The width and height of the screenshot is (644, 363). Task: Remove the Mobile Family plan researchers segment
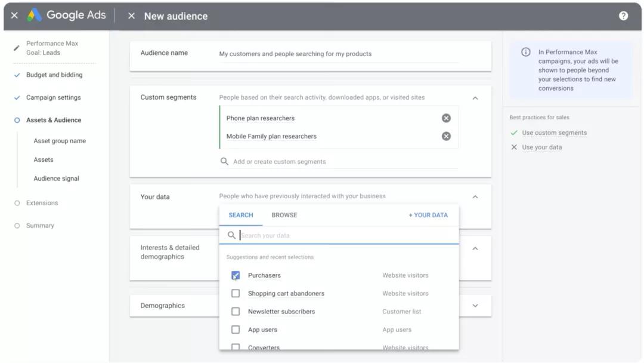point(446,136)
